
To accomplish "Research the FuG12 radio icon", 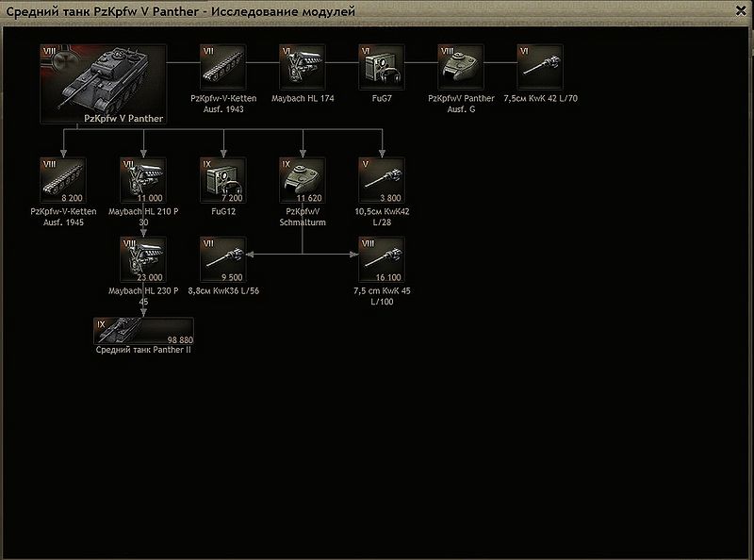I will (223, 180).
